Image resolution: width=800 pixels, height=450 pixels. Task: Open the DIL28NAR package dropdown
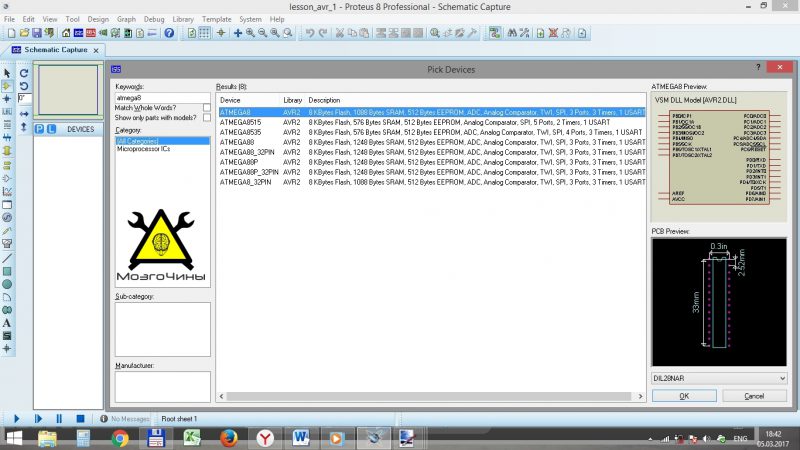pos(719,379)
